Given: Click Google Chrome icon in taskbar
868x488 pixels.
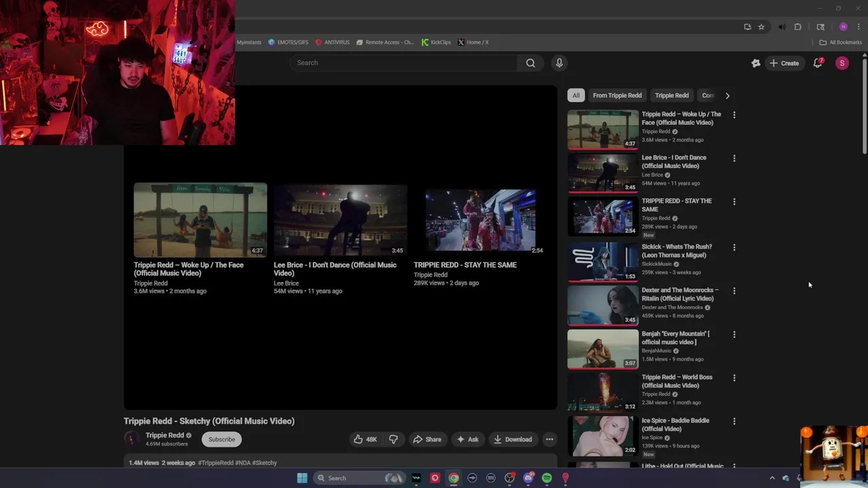Looking at the screenshot, I should [454, 478].
